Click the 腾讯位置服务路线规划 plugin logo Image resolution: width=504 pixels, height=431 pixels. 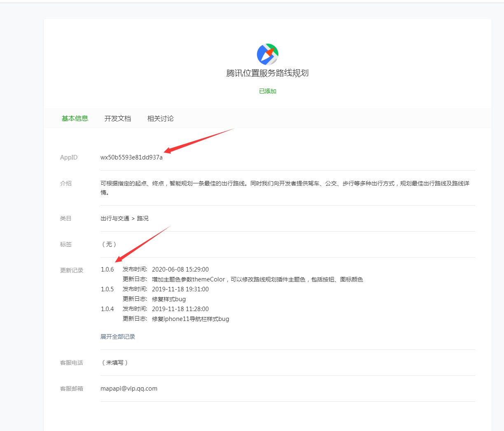(x=268, y=54)
